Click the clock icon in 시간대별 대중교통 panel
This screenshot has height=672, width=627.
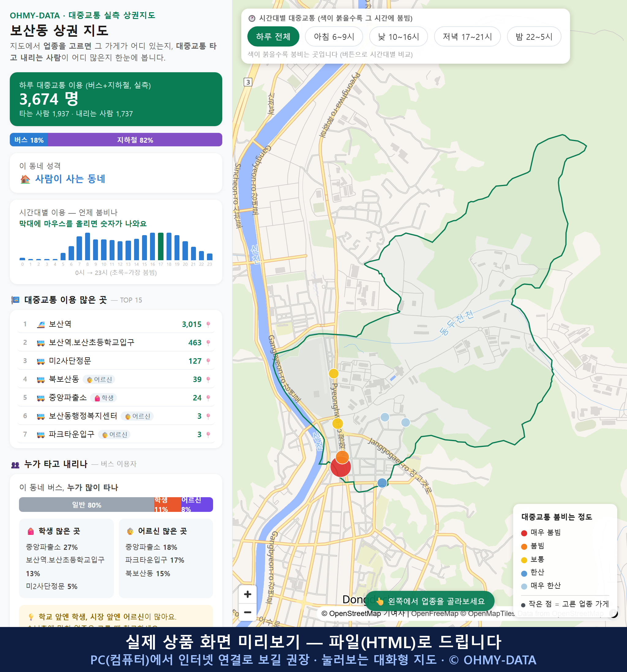pos(252,18)
